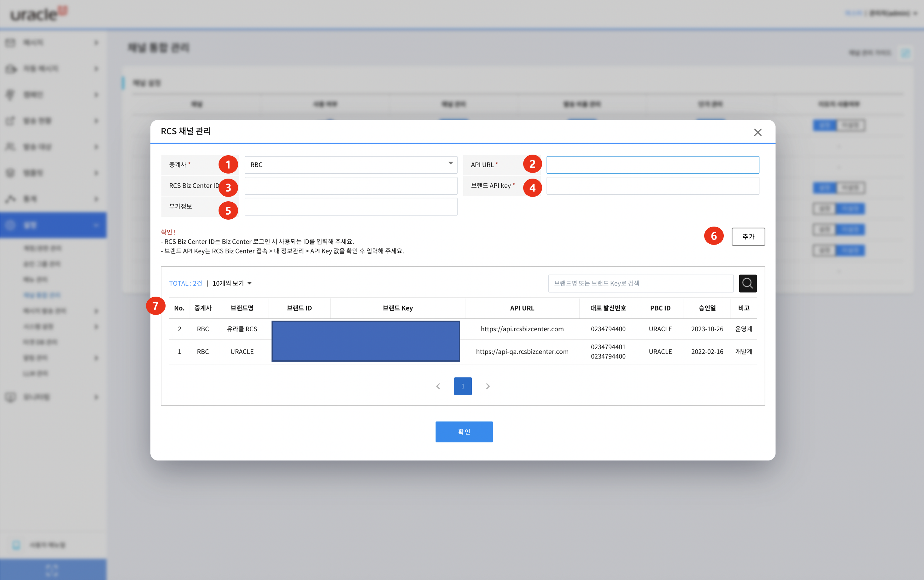Click the 브랜드명 column header
This screenshot has height=580, width=924.
242,308
